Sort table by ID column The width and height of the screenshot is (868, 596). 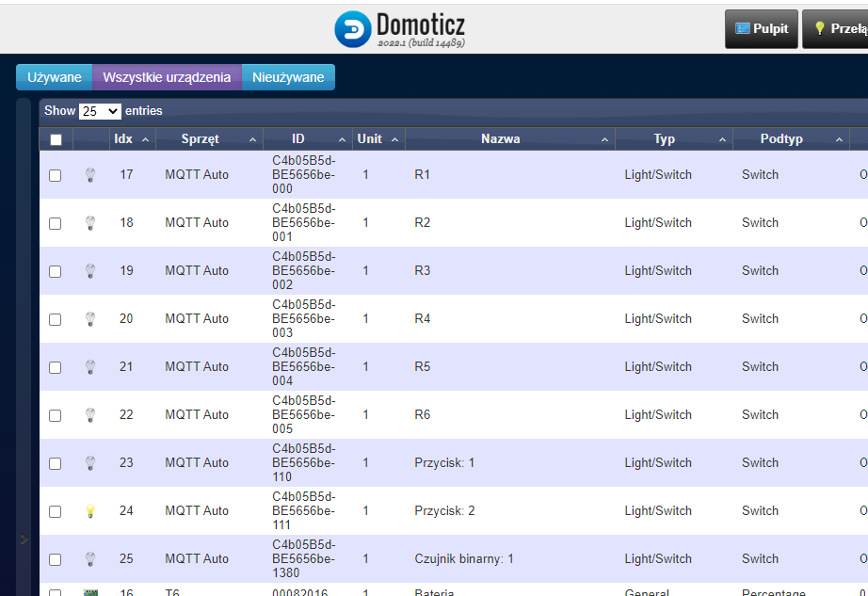tap(308, 139)
